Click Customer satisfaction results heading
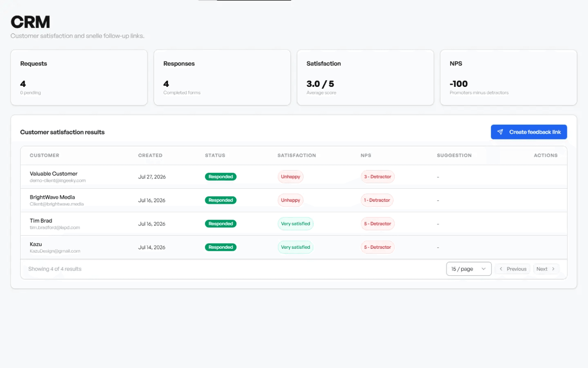This screenshot has width=588, height=368. point(62,132)
